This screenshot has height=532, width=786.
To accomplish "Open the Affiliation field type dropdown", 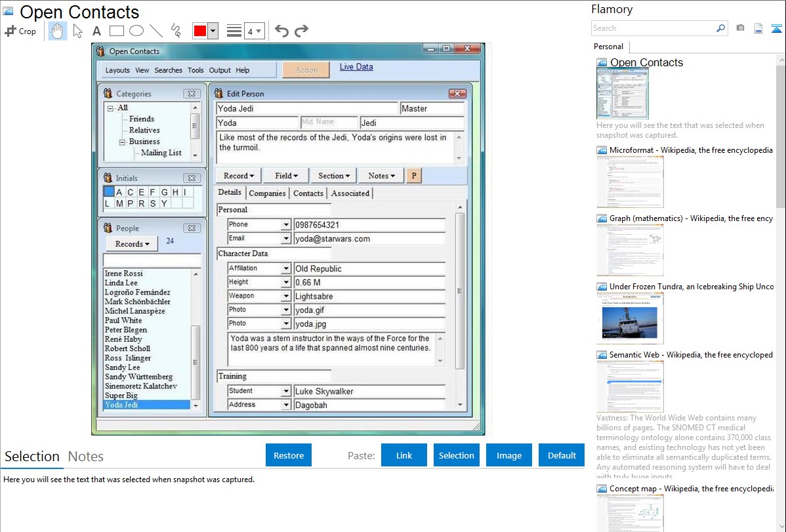I will 285,269.
